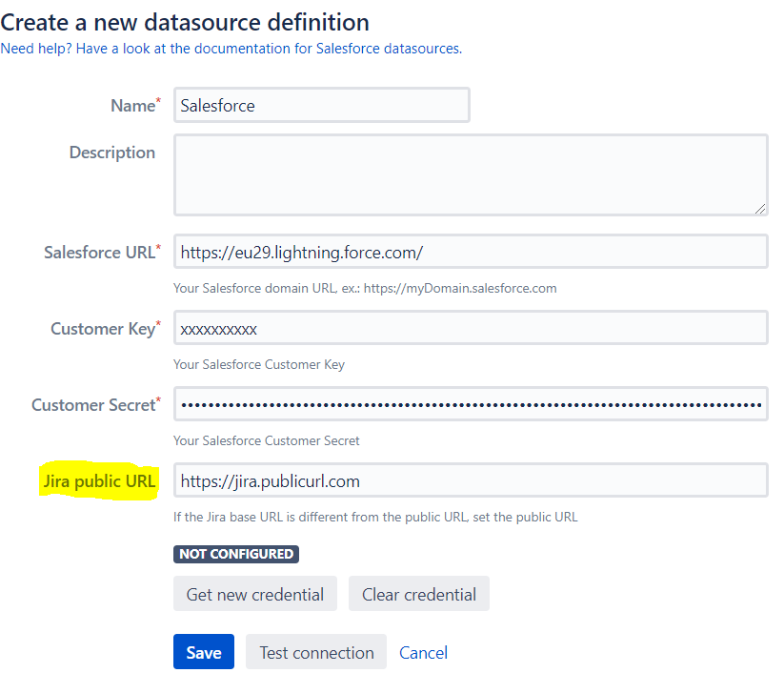784x673 pixels.
Task: Cancel the datasource creation
Action: (423, 652)
